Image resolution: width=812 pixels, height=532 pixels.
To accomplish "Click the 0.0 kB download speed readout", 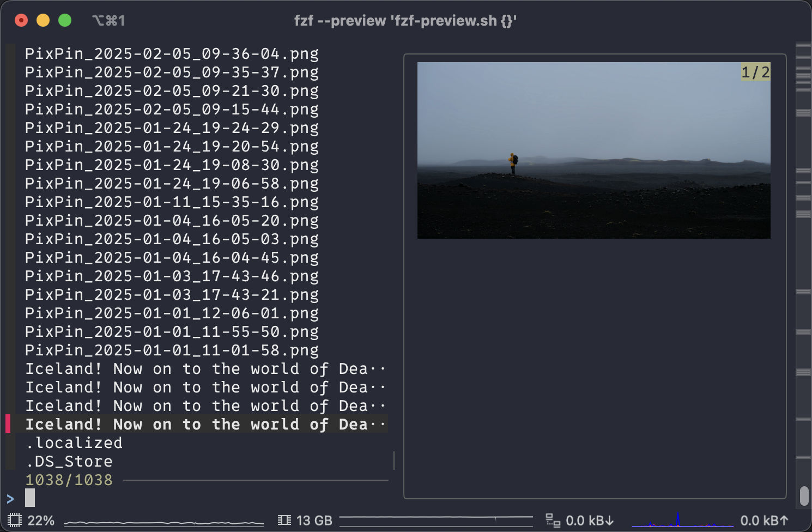I will click(x=590, y=521).
